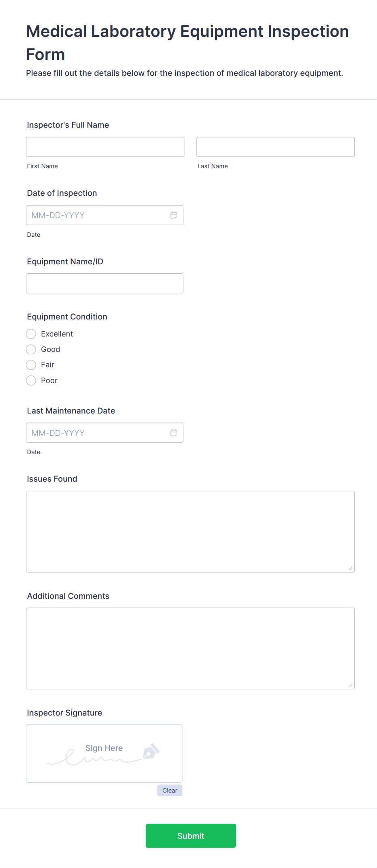377x868 pixels.
Task: Click the Excellent radio label text
Action: (x=57, y=334)
